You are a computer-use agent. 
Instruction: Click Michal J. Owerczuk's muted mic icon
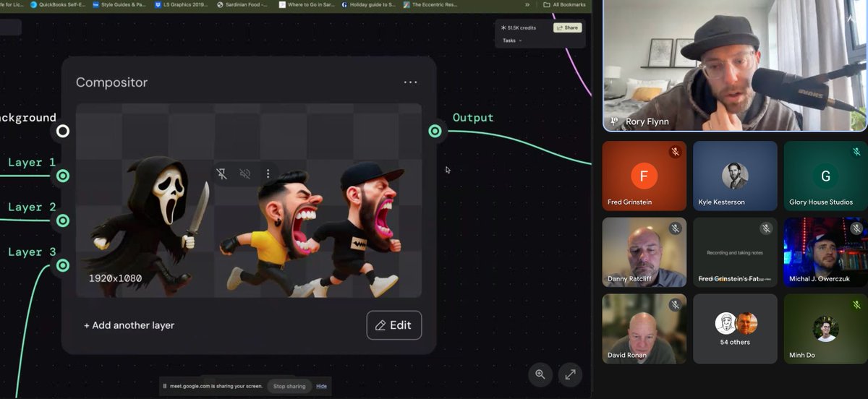click(x=856, y=228)
